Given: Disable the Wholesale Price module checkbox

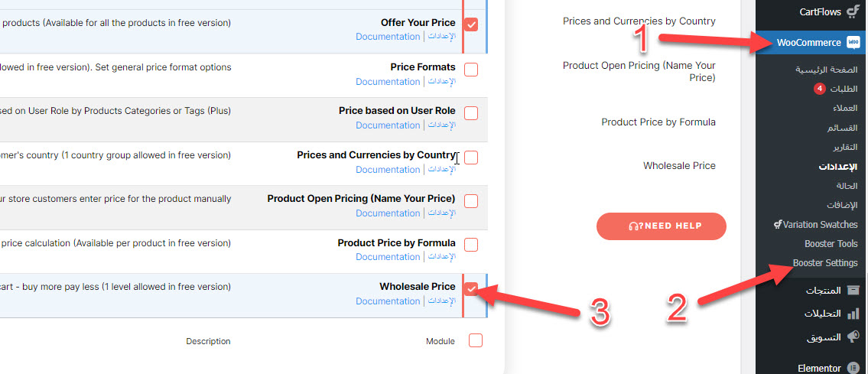Looking at the screenshot, I should pyautogui.click(x=471, y=289).
